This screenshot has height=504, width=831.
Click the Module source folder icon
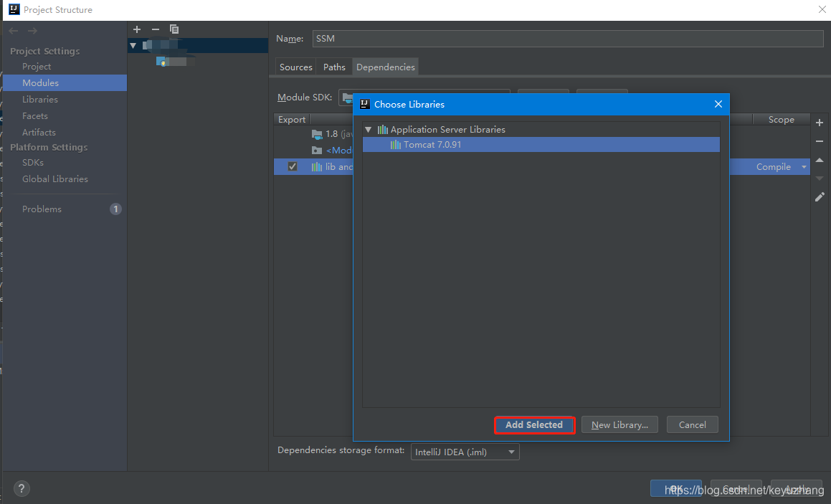[x=317, y=151]
